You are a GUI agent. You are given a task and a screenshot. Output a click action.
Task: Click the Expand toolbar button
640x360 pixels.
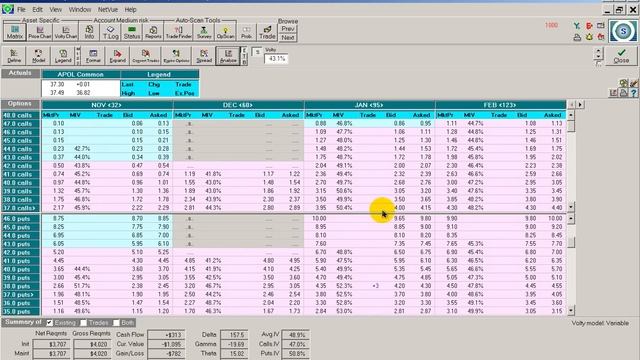118,56
